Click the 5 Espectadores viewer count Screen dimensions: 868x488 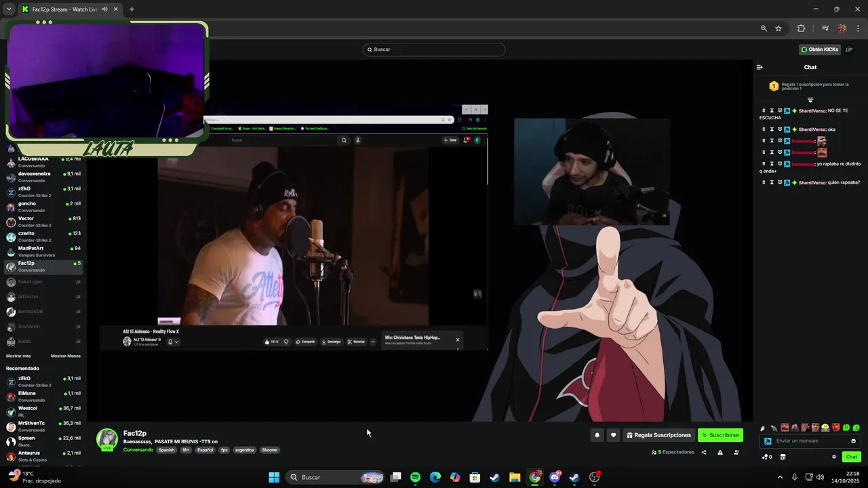point(673,452)
